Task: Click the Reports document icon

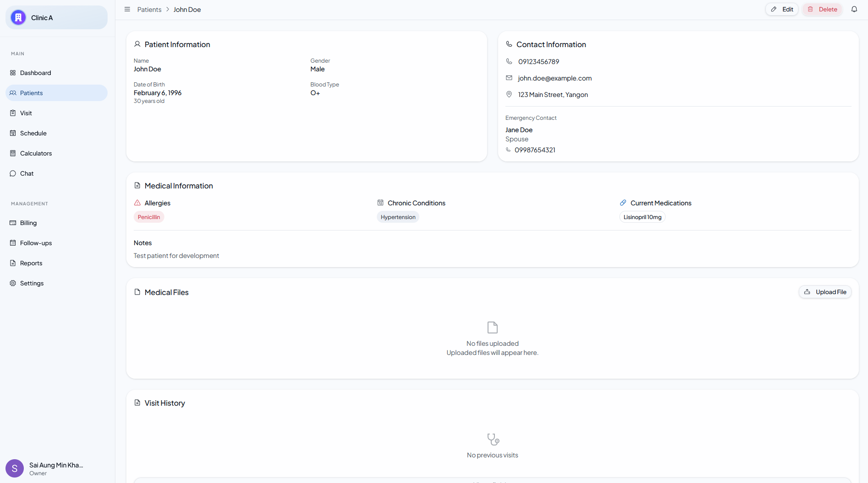Action: coord(13,263)
